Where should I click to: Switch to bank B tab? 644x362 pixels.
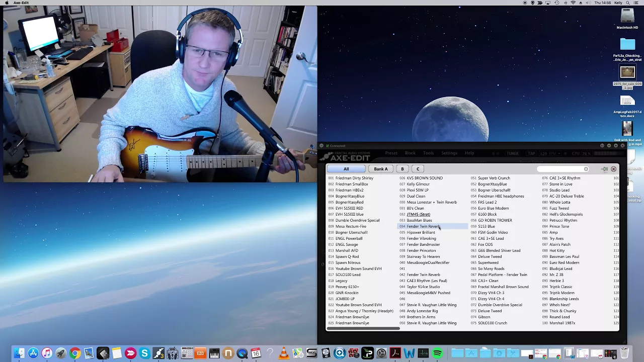click(x=402, y=169)
